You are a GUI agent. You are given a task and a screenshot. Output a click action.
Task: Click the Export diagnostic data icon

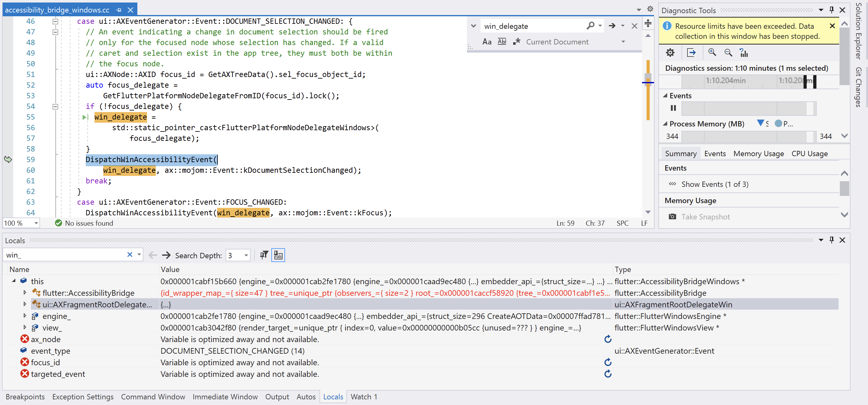click(x=691, y=53)
